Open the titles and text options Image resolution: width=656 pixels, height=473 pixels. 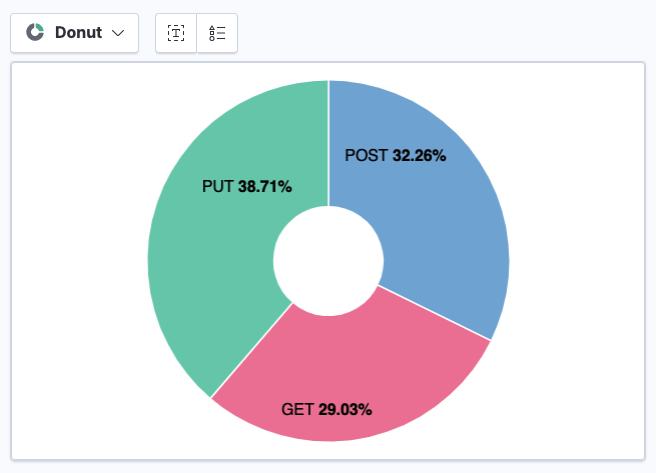(176, 32)
